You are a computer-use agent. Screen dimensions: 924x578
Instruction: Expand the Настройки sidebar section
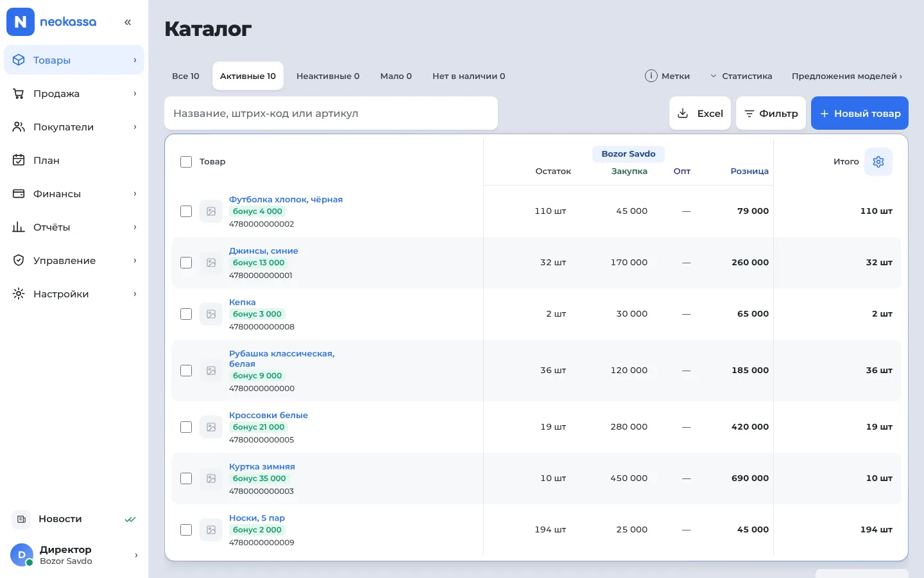(74, 294)
